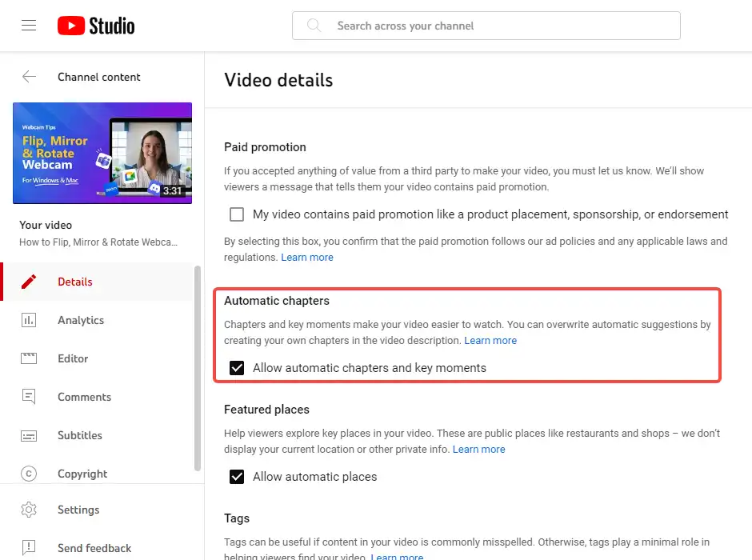Open Learn more under Automatic chapters
This screenshot has height=560, width=752.
pos(490,340)
